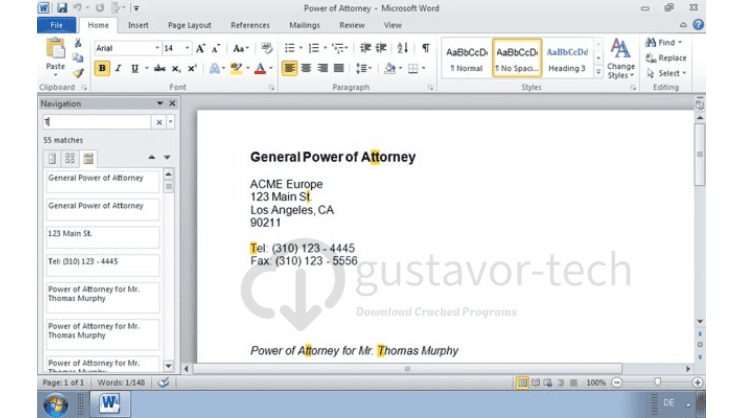Open the Change Case Aa dropdown
This screenshot has width=743, height=418.
click(x=241, y=48)
